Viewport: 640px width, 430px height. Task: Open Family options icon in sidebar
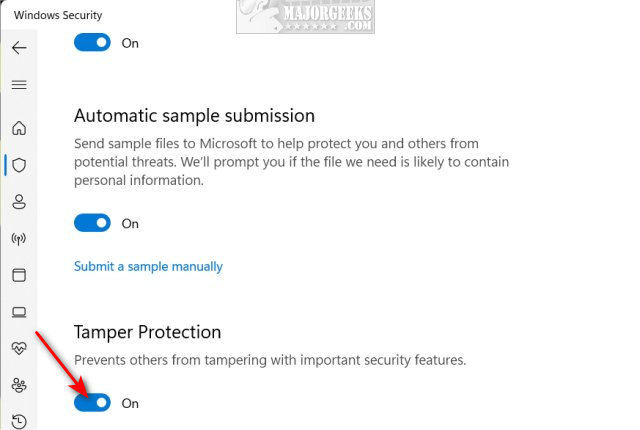[19, 385]
